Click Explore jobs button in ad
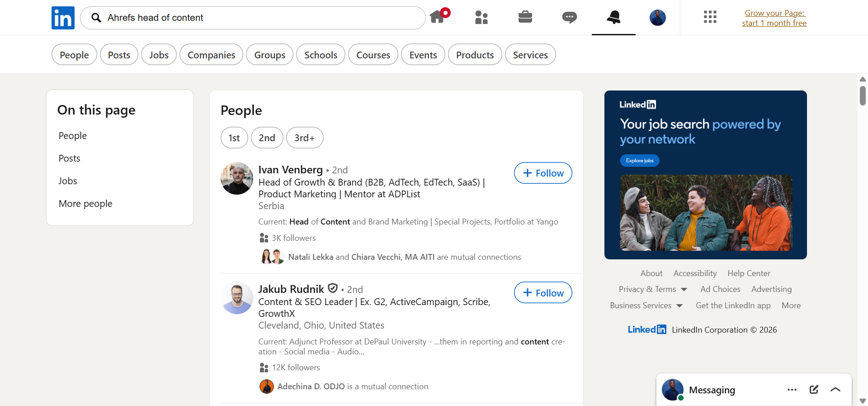Image resolution: width=868 pixels, height=406 pixels. click(x=640, y=161)
